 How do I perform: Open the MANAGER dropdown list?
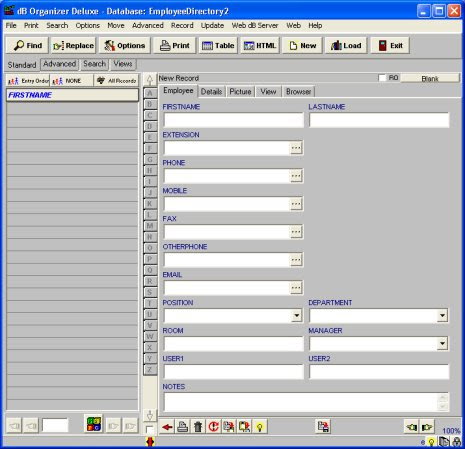[x=442, y=343]
